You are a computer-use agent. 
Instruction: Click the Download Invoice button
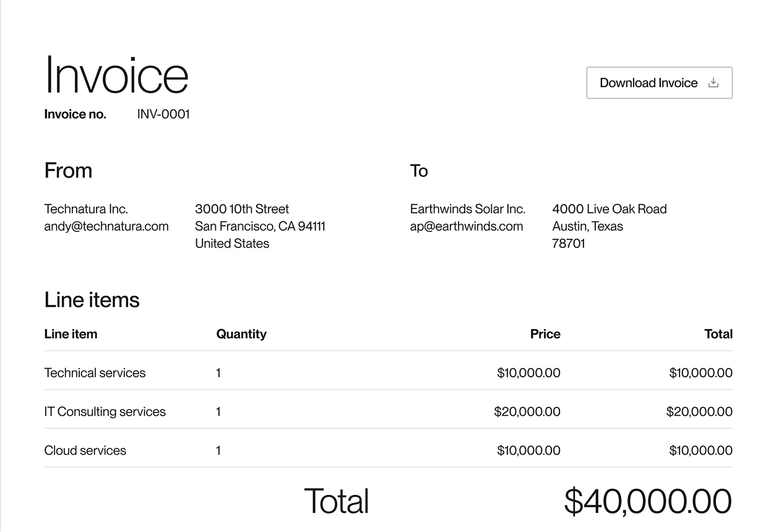[x=660, y=83]
